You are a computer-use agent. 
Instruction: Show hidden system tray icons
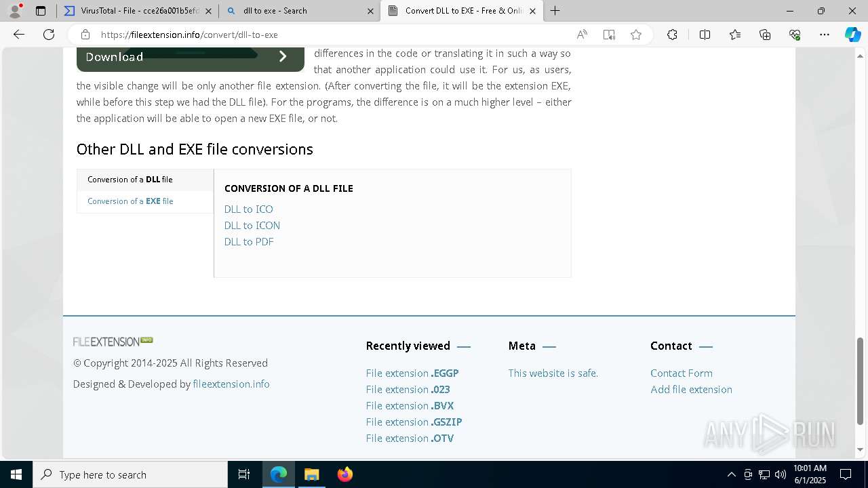click(x=731, y=474)
